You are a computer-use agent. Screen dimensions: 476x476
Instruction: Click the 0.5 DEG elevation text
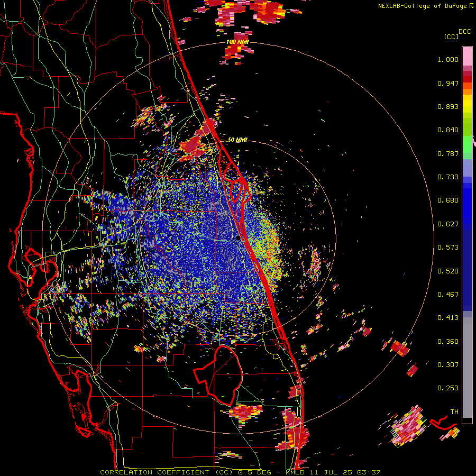pyautogui.click(x=254, y=472)
